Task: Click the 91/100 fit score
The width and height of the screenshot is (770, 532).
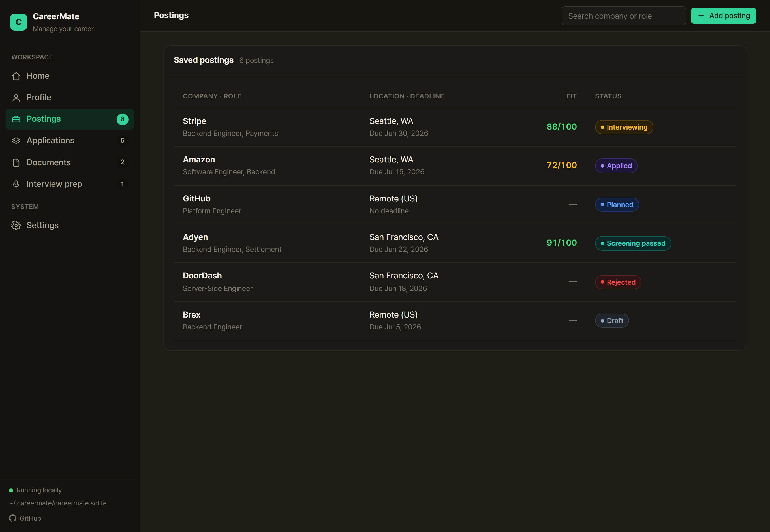Action: click(562, 243)
